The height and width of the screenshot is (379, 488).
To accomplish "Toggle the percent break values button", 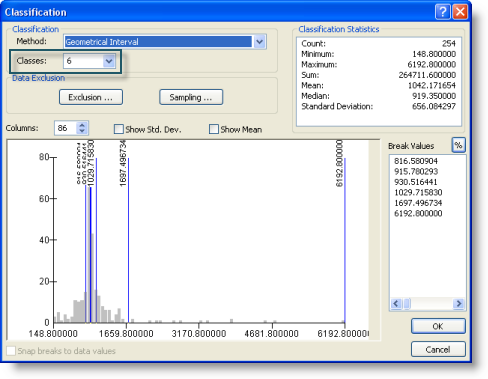I will point(458,145).
